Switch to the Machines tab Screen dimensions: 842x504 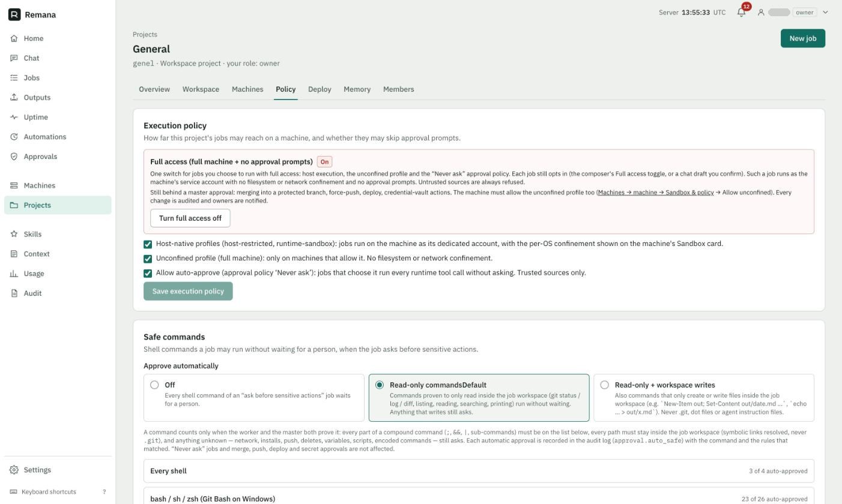(x=247, y=89)
